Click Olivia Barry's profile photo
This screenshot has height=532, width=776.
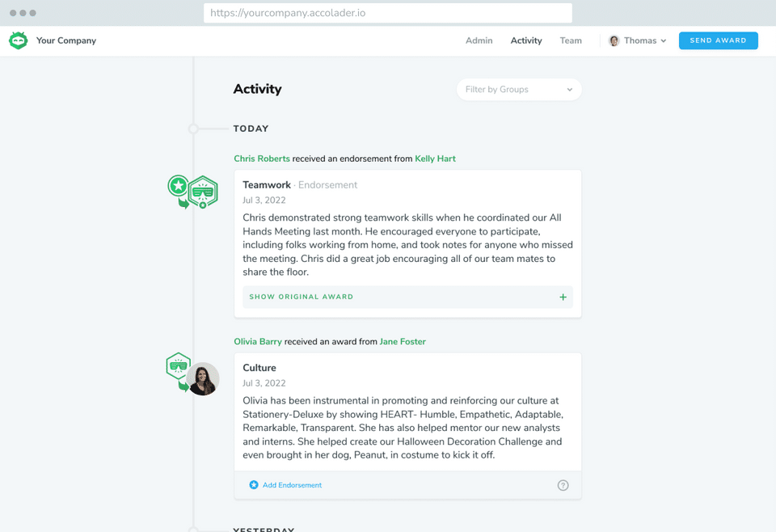(x=203, y=378)
